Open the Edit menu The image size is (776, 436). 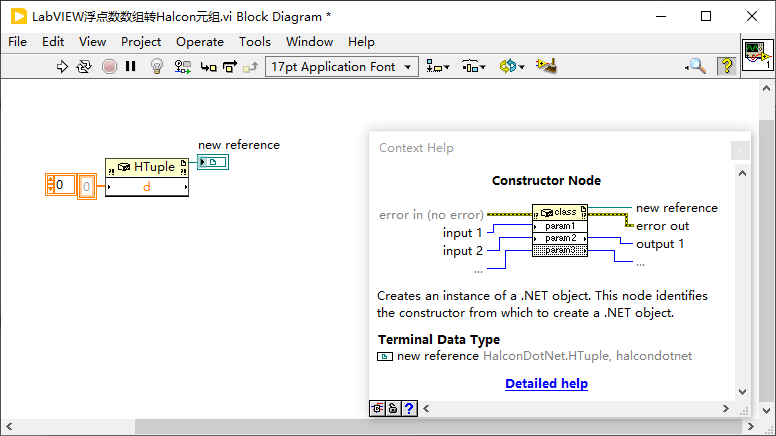[53, 42]
